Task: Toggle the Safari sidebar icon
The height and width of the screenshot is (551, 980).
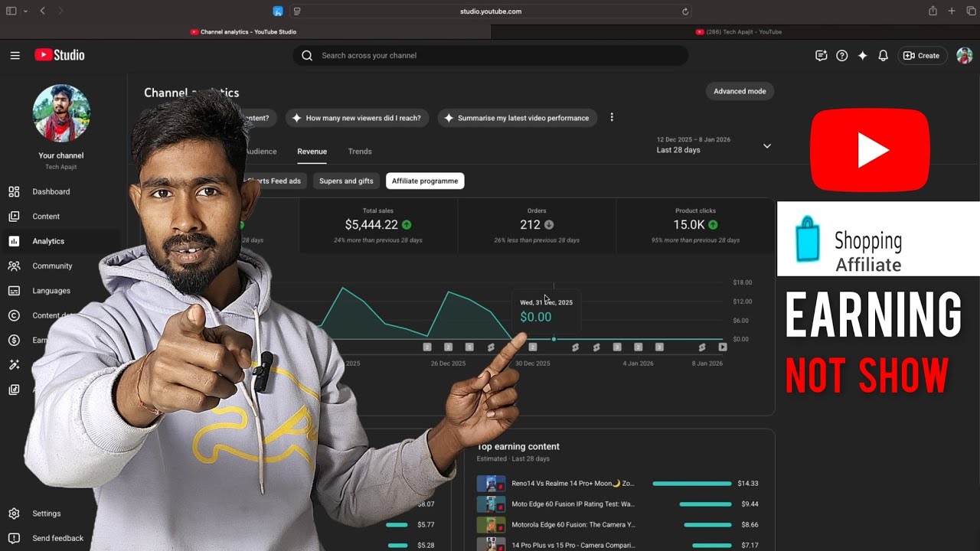Action: (11, 11)
